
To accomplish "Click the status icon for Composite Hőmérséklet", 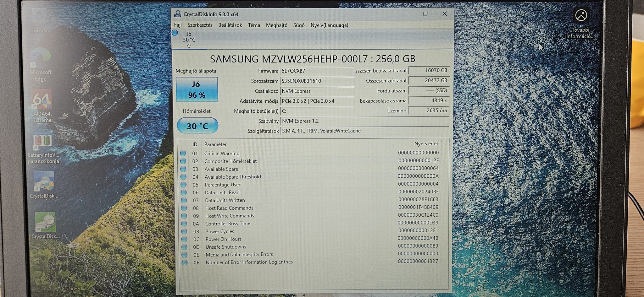I will [x=183, y=161].
